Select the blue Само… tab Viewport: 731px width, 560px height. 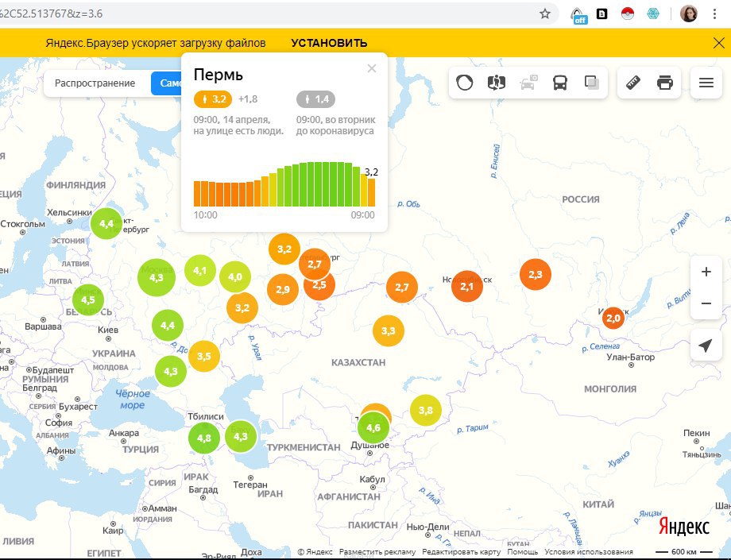point(166,83)
